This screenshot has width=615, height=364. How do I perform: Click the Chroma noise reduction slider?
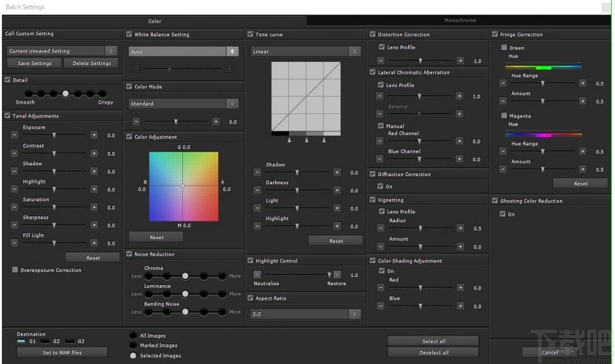click(185, 276)
